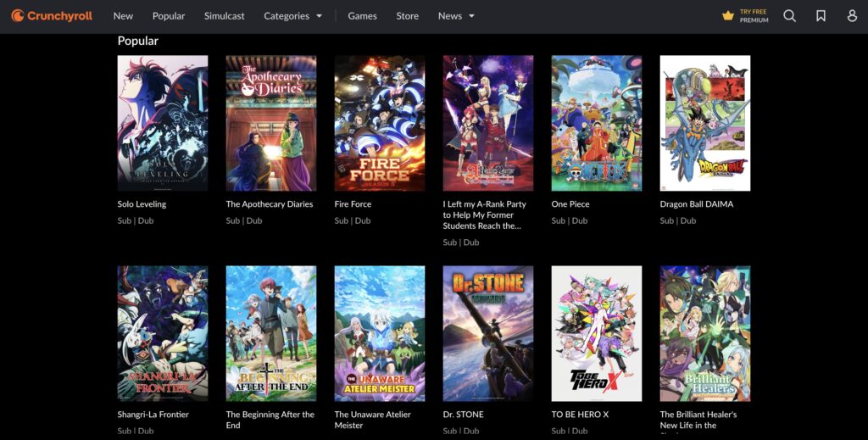Open The Unaware Atelier Meister poster
The image size is (868, 440).
[x=380, y=333]
